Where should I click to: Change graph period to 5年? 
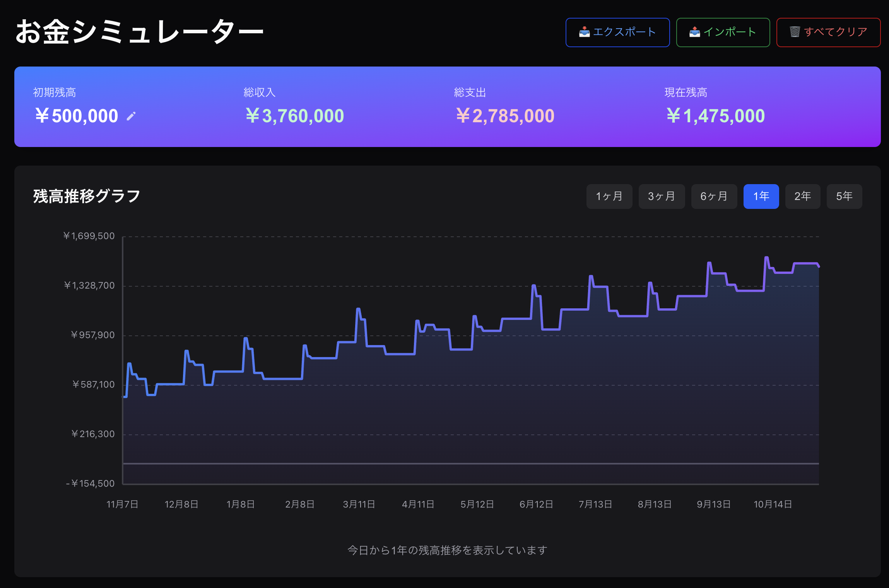pyautogui.click(x=844, y=197)
